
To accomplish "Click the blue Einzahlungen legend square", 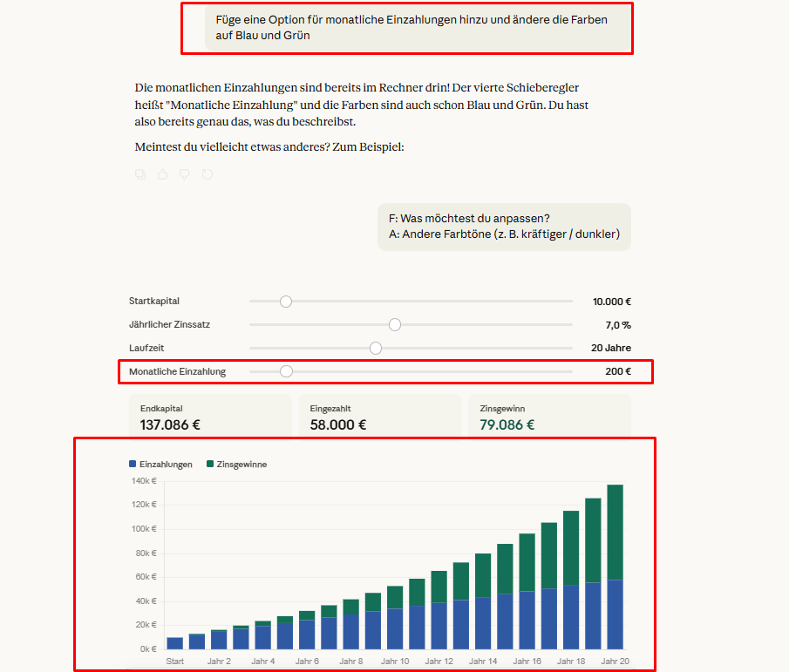I will coord(133,465).
